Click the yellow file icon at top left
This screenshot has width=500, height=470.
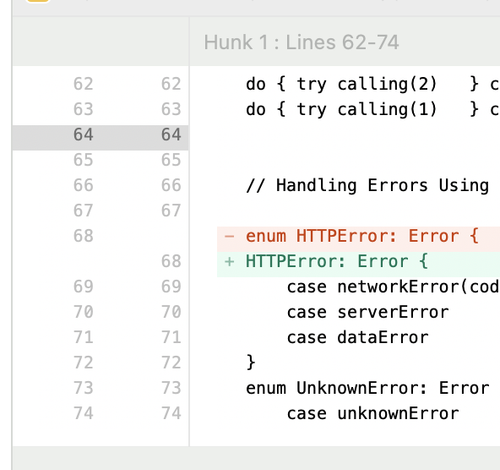[38, 1]
